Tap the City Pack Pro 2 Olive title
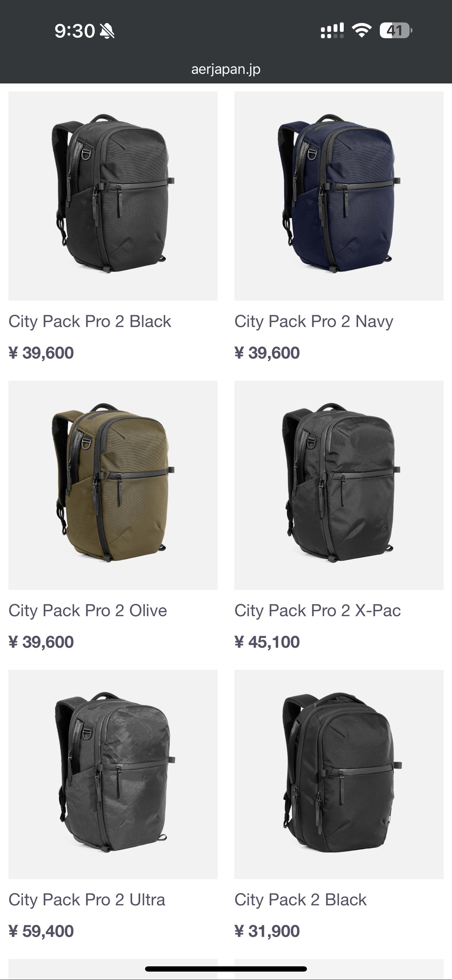Image resolution: width=452 pixels, height=980 pixels. [88, 611]
